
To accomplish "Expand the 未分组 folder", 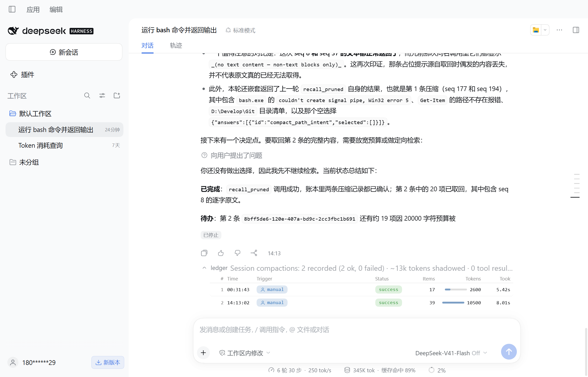I will point(24,162).
